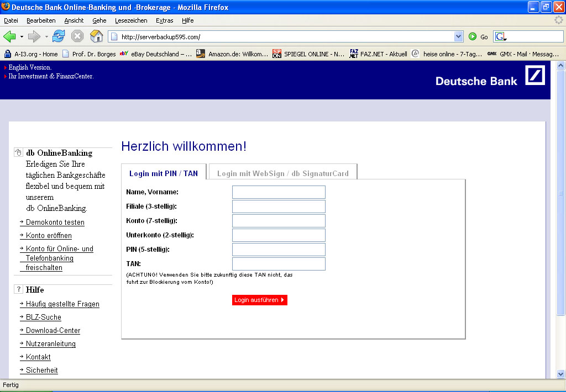Open the Kontakt link
566x392 pixels.
pyautogui.click(x=38, y=357)
